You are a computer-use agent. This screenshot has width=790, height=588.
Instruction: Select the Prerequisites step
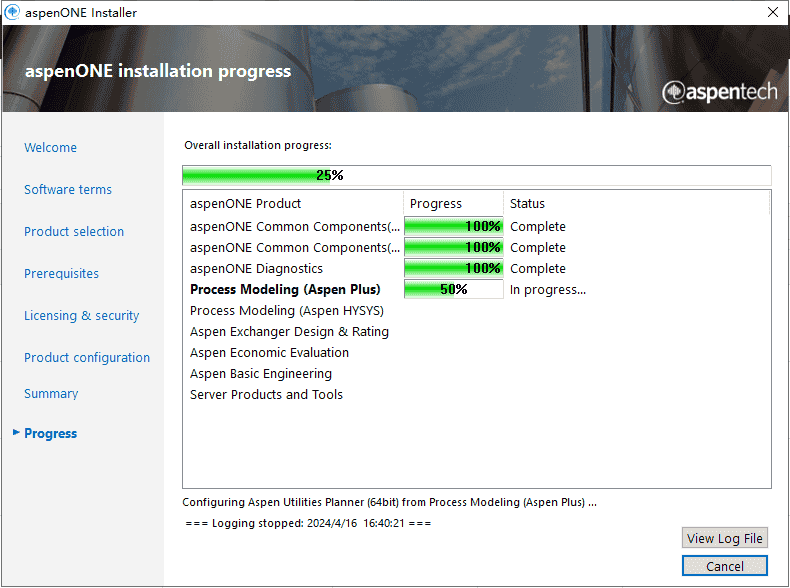(x=61, y=274)
